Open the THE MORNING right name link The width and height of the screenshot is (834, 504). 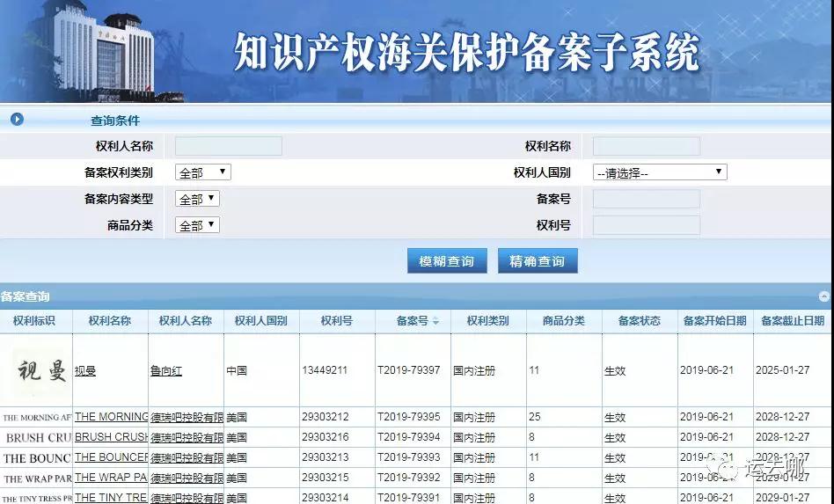coord(111,417)
